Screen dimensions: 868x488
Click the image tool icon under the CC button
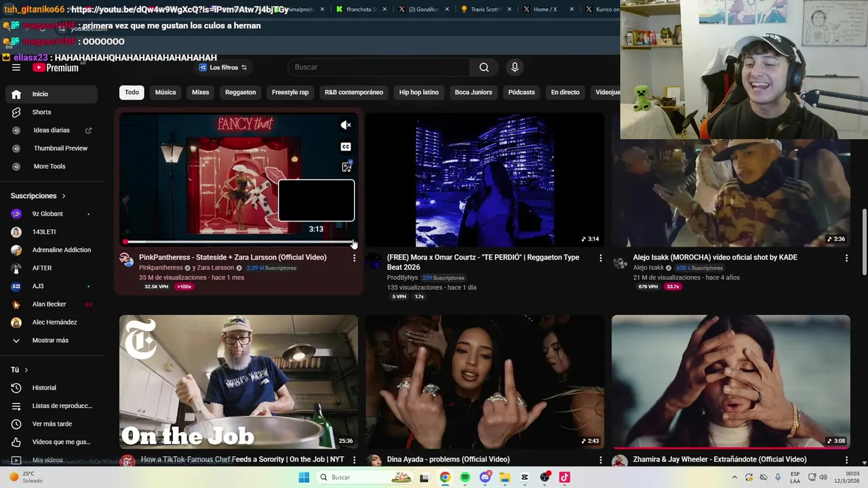(347, 167)
